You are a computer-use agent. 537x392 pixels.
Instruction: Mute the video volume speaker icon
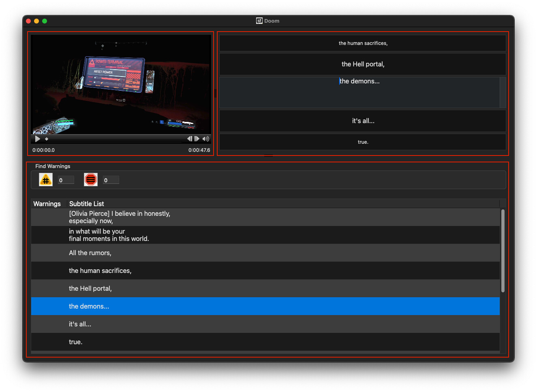pyautogui.click(x=206, y=139)
